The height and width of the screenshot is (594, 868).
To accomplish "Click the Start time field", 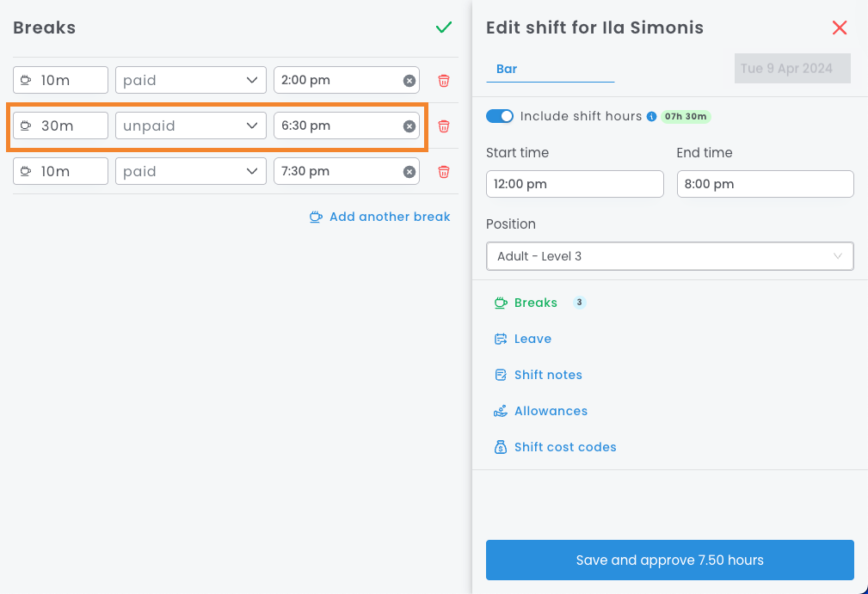I will pyautogui.click(x=574, y=184).
